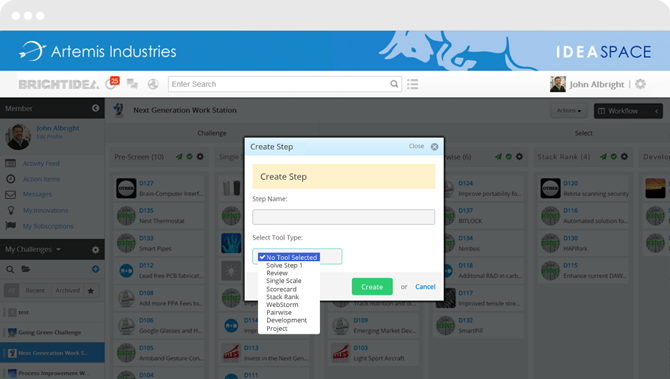Viewport: 670px width, 379px height.
Task: Select Next Generation Work S... challenge in sidebar
Action: click(x=52, y=353)
